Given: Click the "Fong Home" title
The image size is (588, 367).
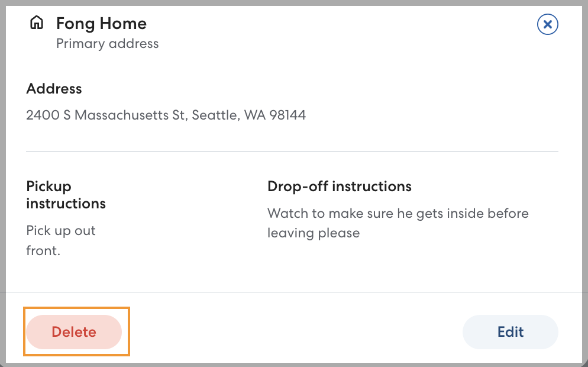Looking at the screenshot, I should click(x=101, y=24).
